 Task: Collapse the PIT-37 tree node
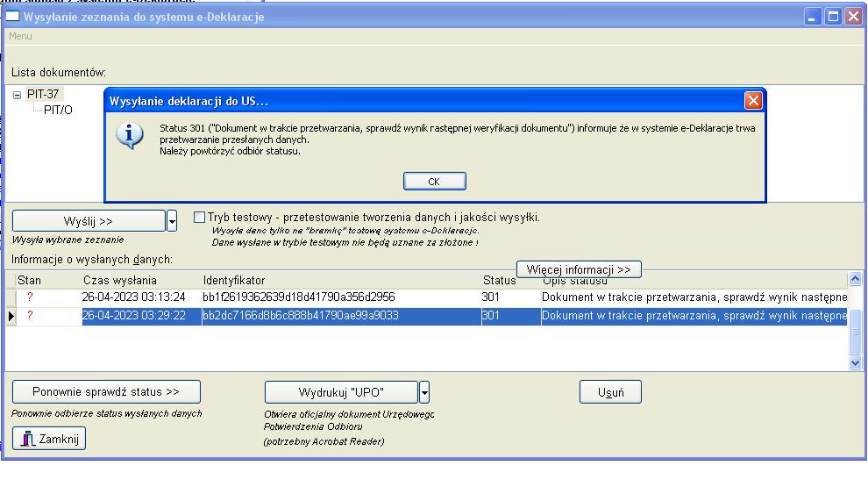pyautogui.click(x=17, y=95)
